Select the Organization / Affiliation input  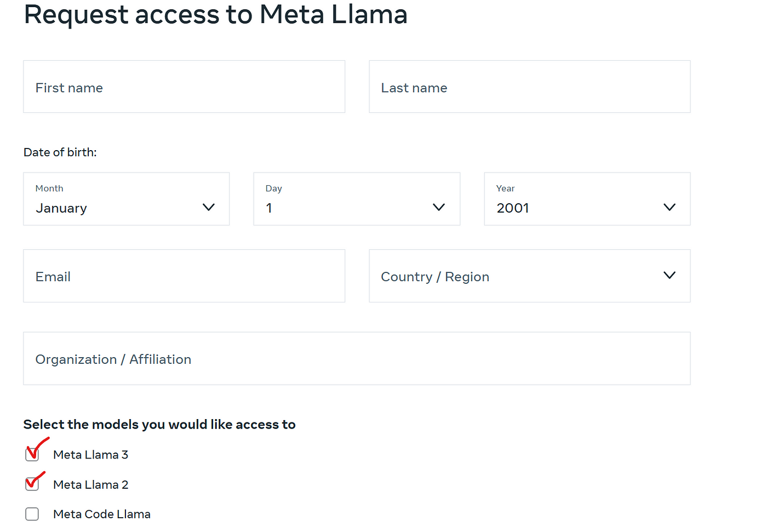tap(357, 359)
